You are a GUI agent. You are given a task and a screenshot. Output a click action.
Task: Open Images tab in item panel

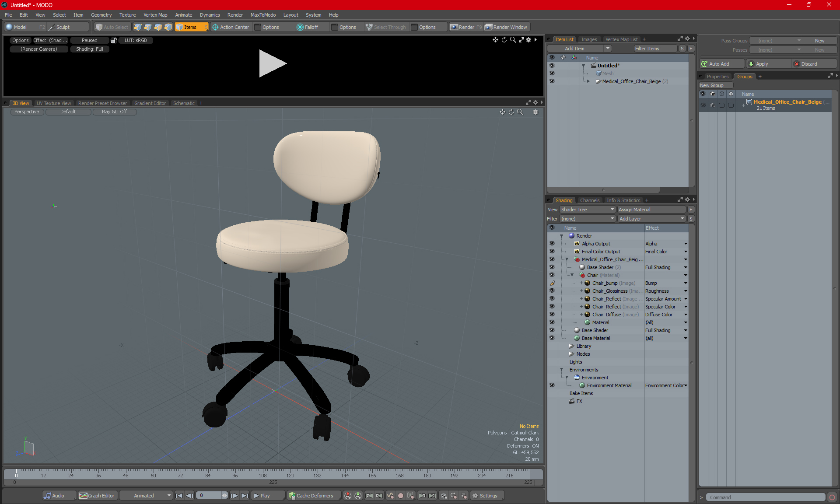pos(589,39)
